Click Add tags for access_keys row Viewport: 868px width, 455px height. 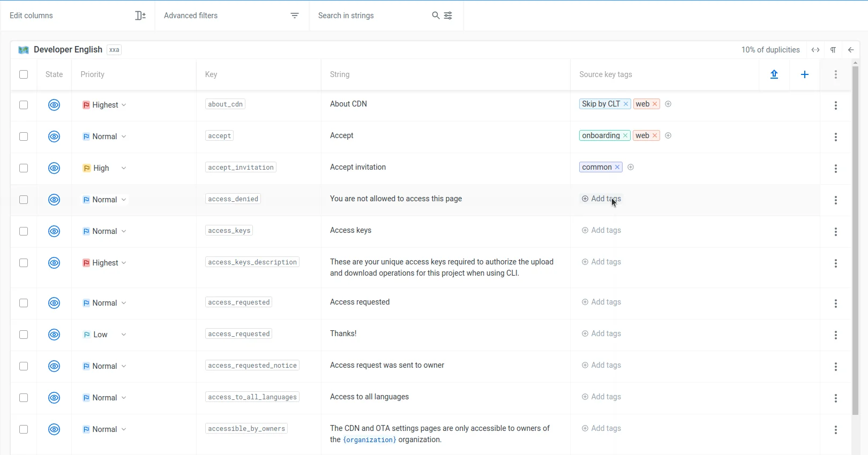coord(601,230)
